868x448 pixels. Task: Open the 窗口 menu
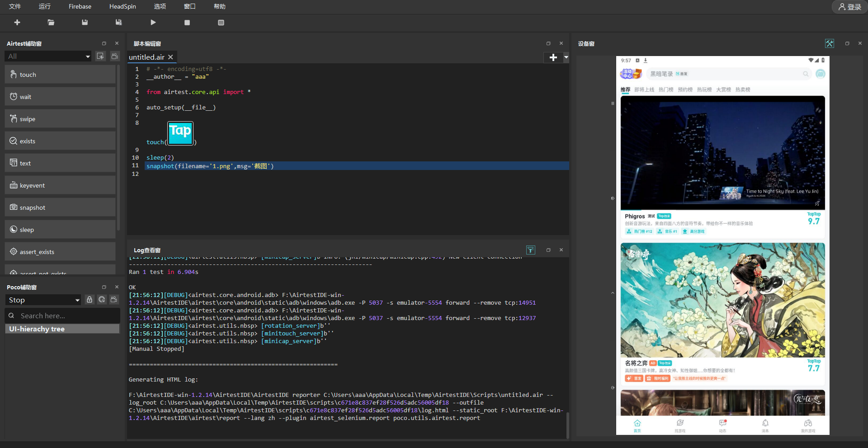[x=190, y=6]
